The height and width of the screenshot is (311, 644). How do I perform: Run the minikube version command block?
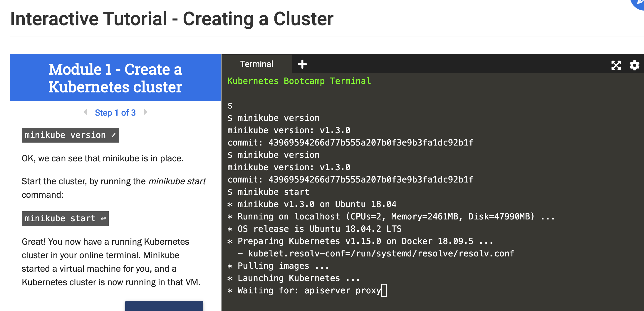point(71,135)
